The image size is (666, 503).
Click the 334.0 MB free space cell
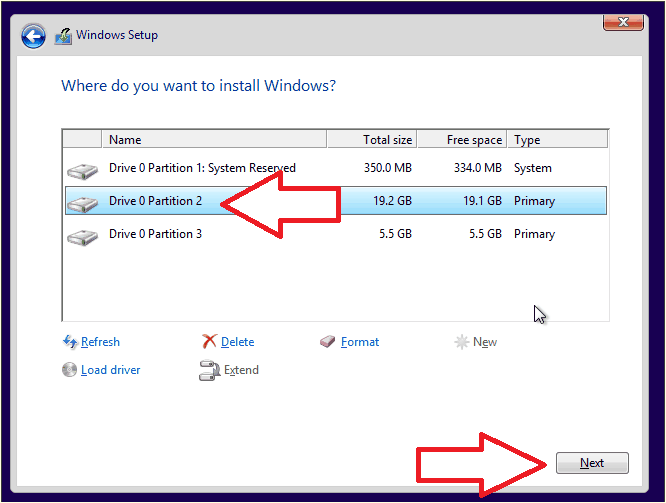(x=477, y=168)
